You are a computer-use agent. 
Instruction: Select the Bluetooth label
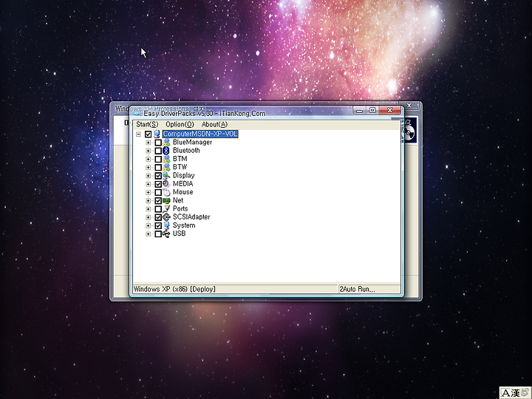tap(186, 151)
